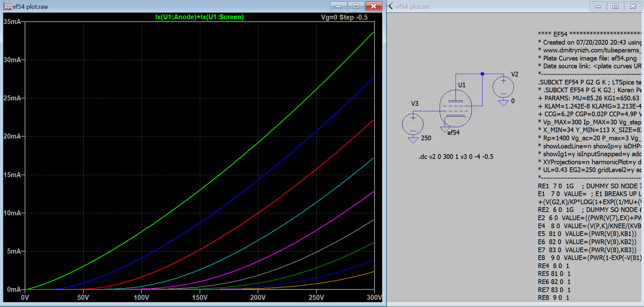Click the '+ KLAM=1.242E-8' parameter line
This screenshot has width=644, height=307.
tap(590, 106)
